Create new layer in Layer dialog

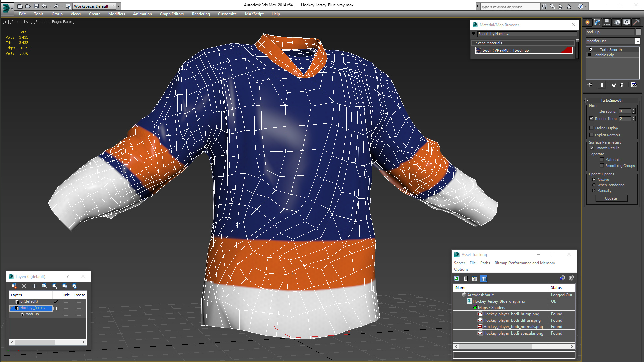click(x=14, y=286)
